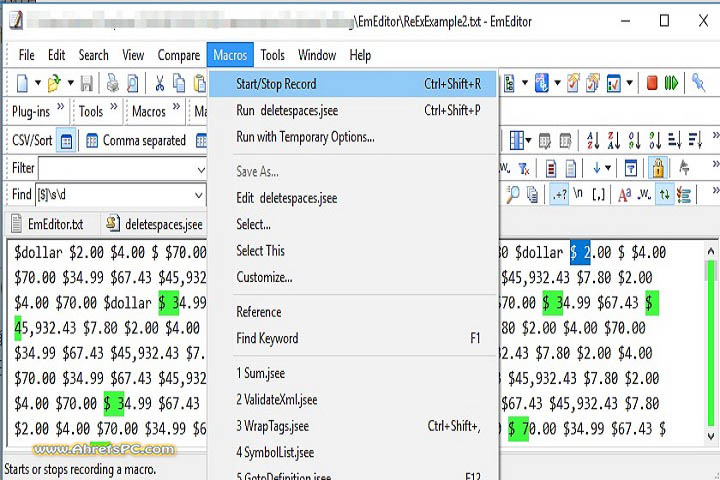Open the File menu
The height and width of the screenshot is (480, 720).
27,55
